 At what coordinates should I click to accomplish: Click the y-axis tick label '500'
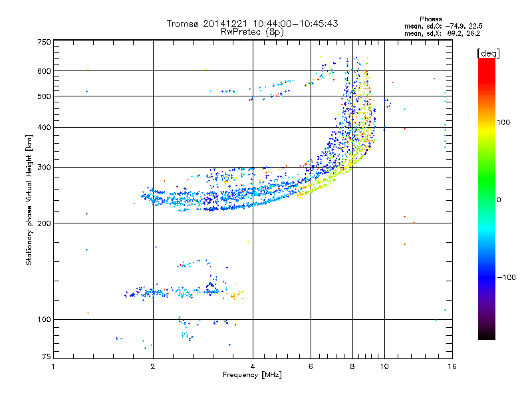[x=44, y=96]
